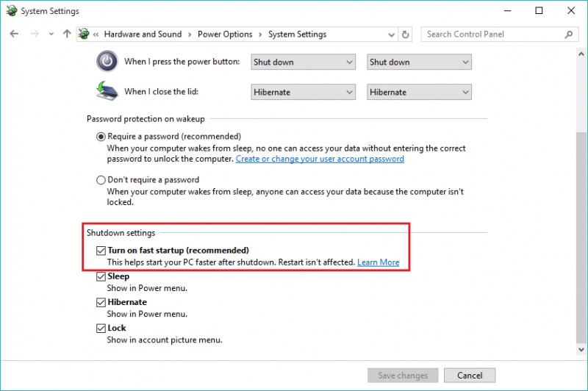Click the Back navigation arrow
Screen dimensions: 588x391
pyautogui.click(x=14, y=34)
